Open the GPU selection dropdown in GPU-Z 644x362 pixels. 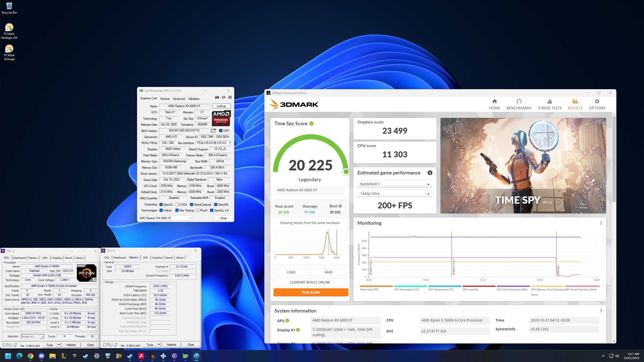point(166,218)
